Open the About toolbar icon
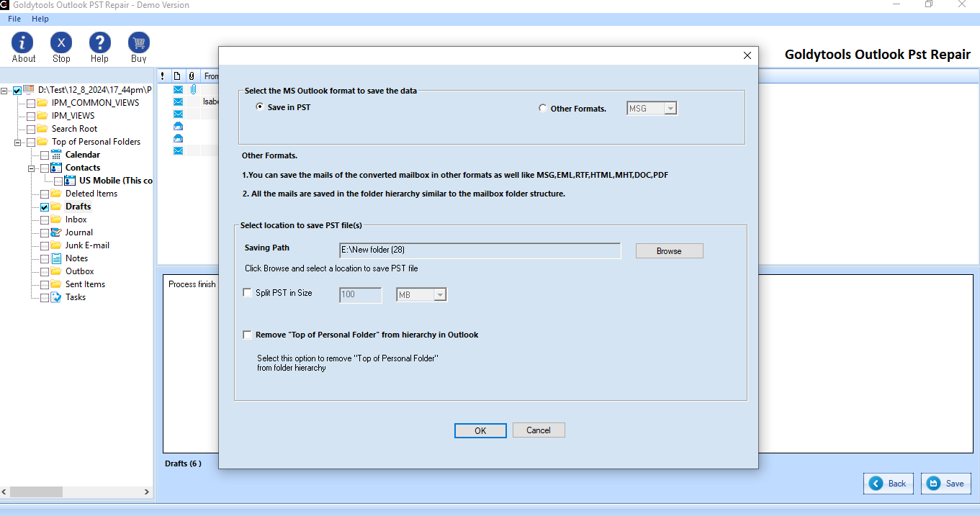The width and height of the screenshot is (980, 516). 23,42
